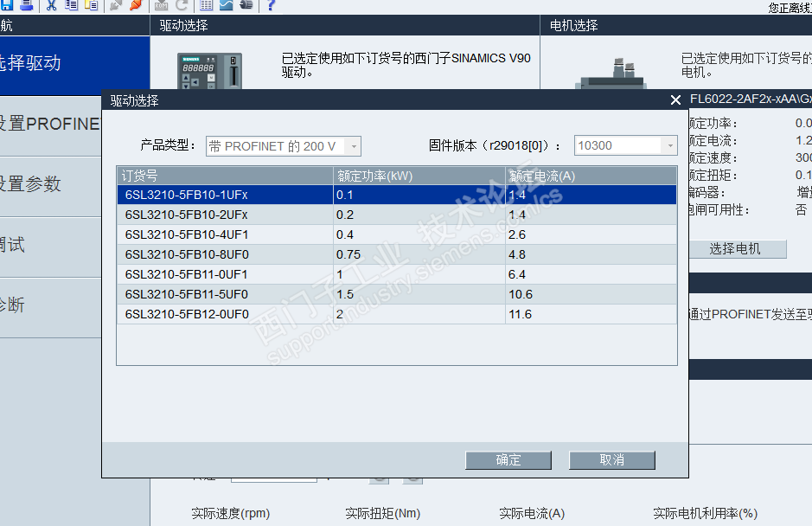812x526 pixels.
Task: Click the 0.75 rated power cell
Action: [x=419, y=254]
